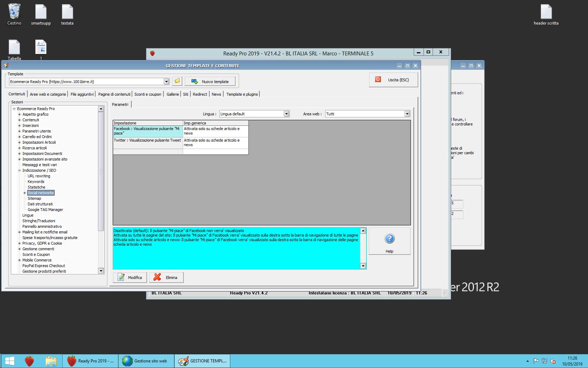The width and height of the screenshot is (588, 368).
Task: Expand the Aspetto grafico tree node
Action: [x=20, y=114]
